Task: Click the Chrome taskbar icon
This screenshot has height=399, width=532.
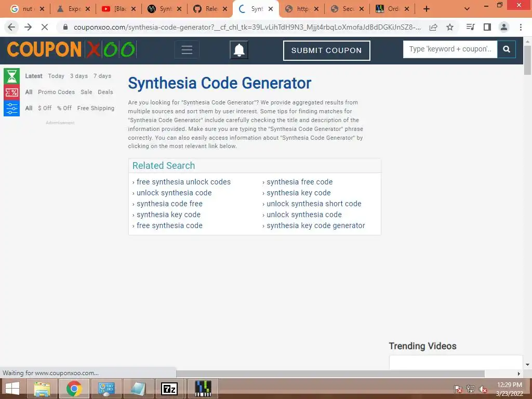Action: tap(74, 389)
